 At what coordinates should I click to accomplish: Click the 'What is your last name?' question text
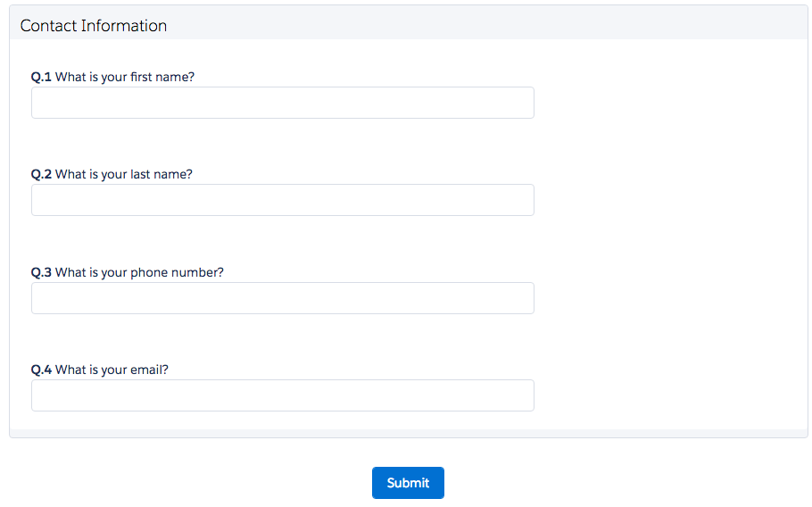point(124,174)
